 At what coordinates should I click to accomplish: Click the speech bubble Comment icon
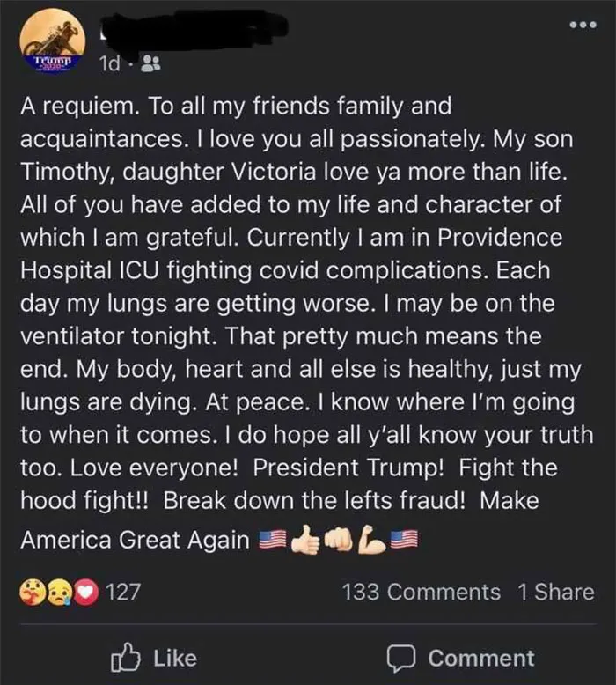pyautogui.click(x=401, y=659)
